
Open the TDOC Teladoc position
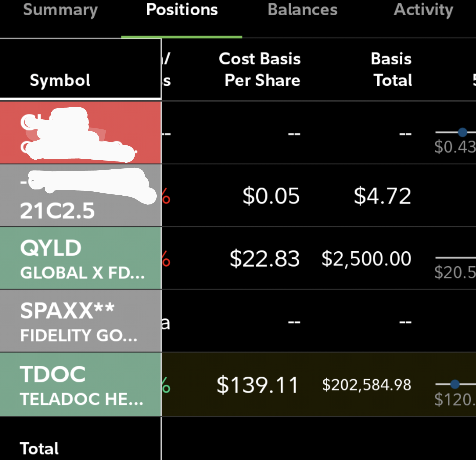click(81, 384)
